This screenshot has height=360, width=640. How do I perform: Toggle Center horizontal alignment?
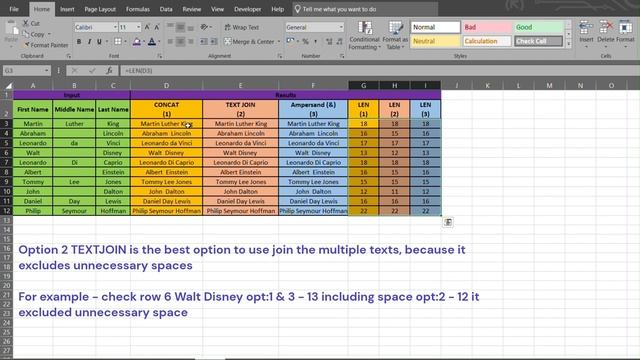pyautogui.click(x=180, y=41)
